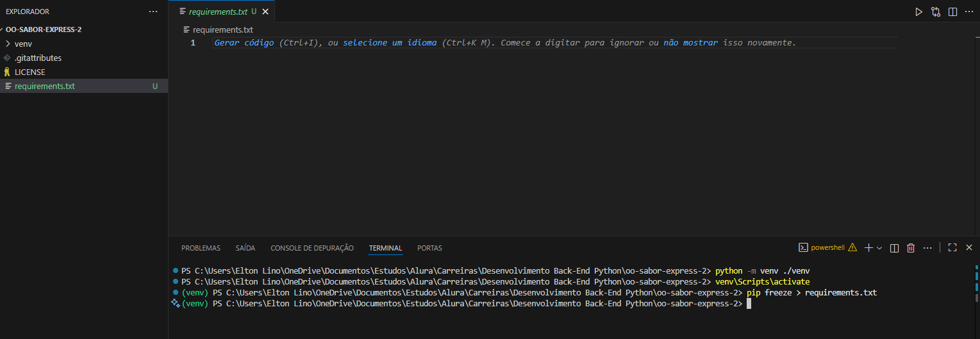Switch to the PROBLEMAS tab
The height and width of the screenshot is (339, 980).
[201, 248]
